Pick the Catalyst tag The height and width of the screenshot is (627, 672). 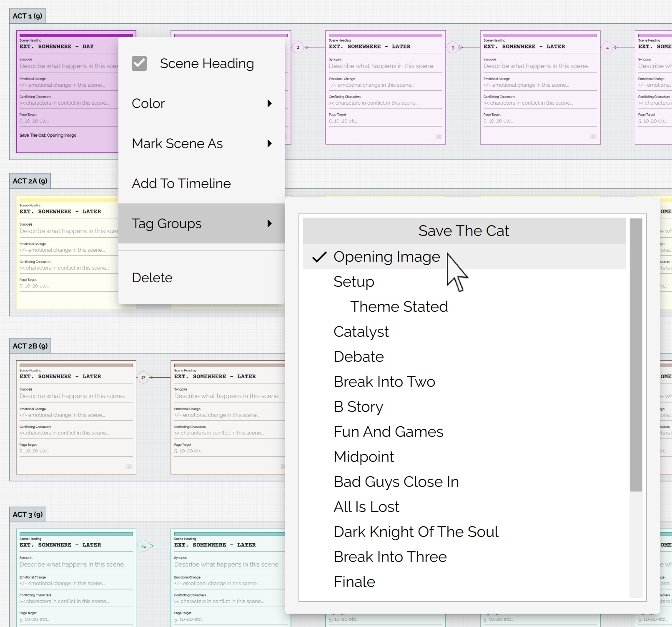[464, 332]
